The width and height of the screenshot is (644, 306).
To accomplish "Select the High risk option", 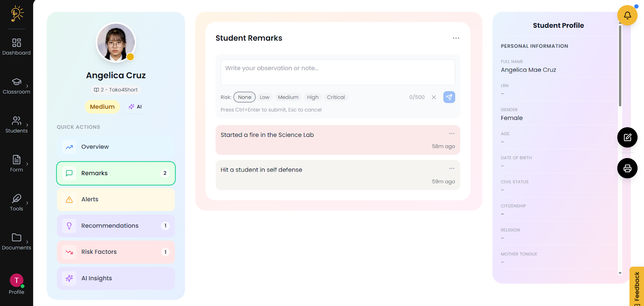I will coord(312,97).
